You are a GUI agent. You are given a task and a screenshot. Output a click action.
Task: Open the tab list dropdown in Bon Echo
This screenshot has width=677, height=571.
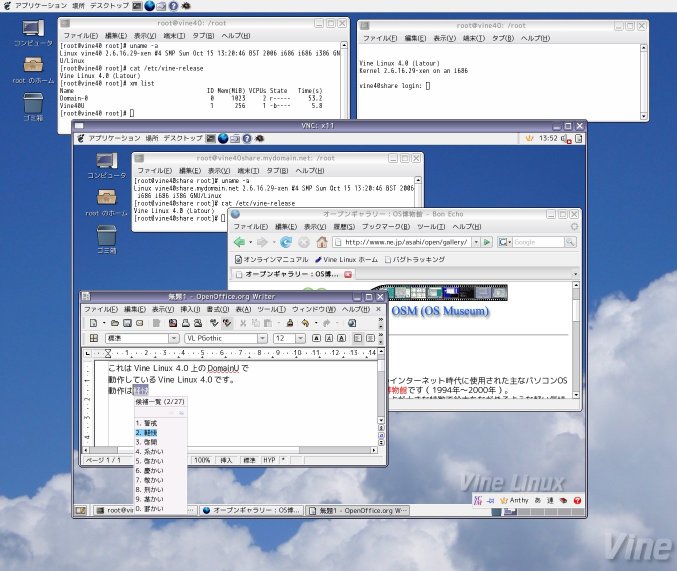click(x=575, y=274)
